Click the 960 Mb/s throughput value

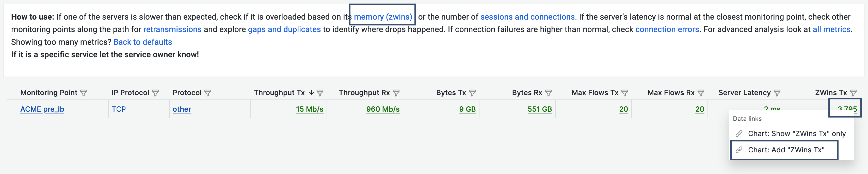383,109
